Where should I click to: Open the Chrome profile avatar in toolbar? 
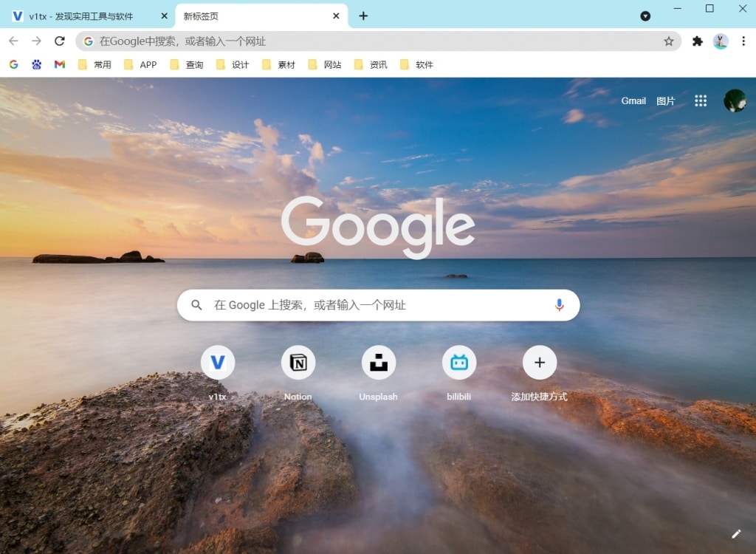(721, 41)
